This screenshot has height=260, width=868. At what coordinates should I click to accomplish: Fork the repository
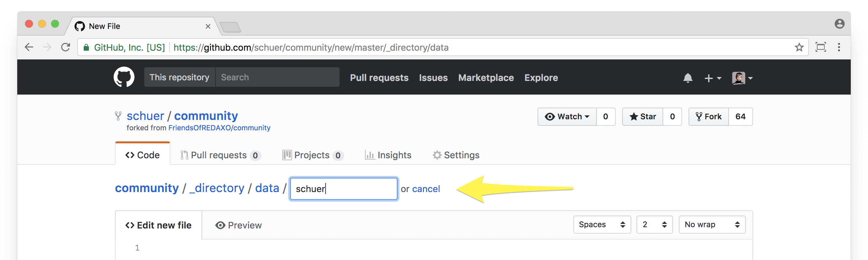click(x=708, y=117)
